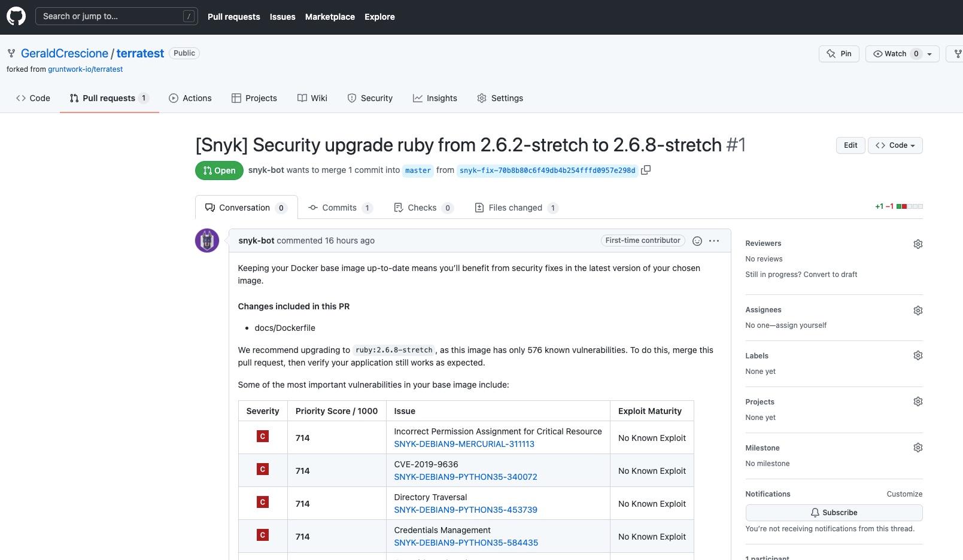Viewport: 963px width, 560px height.
Task: Open the 16 hours ago timestamp link
Action: coord(350,241)
